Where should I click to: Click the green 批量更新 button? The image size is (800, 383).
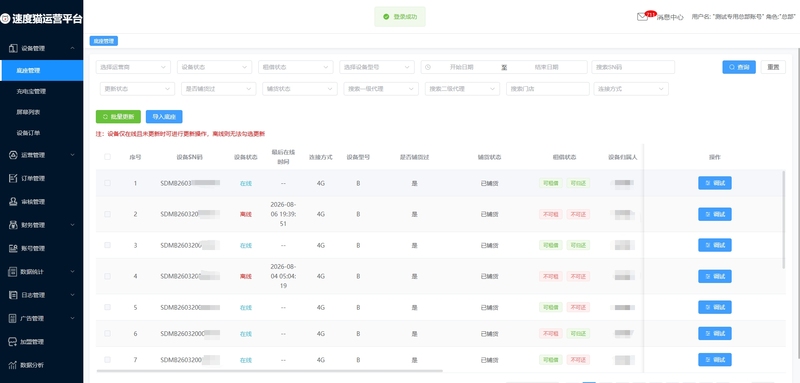click(118, 116)
